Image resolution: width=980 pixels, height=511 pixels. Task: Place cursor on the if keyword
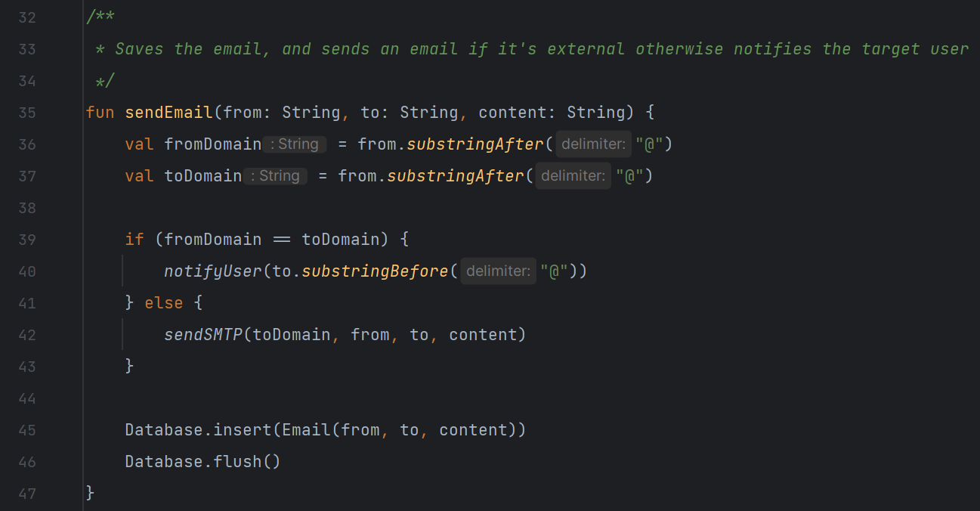pyautogui.click(x=134, y=240)
